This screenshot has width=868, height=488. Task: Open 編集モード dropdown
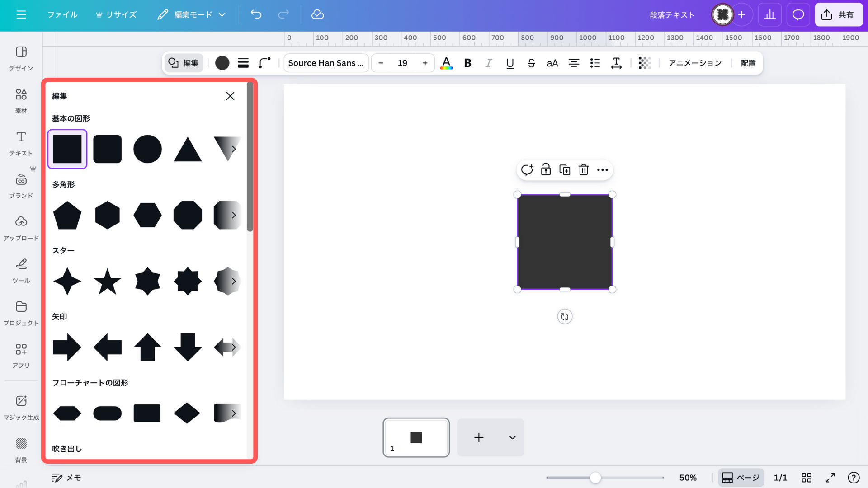click(192, 14)
